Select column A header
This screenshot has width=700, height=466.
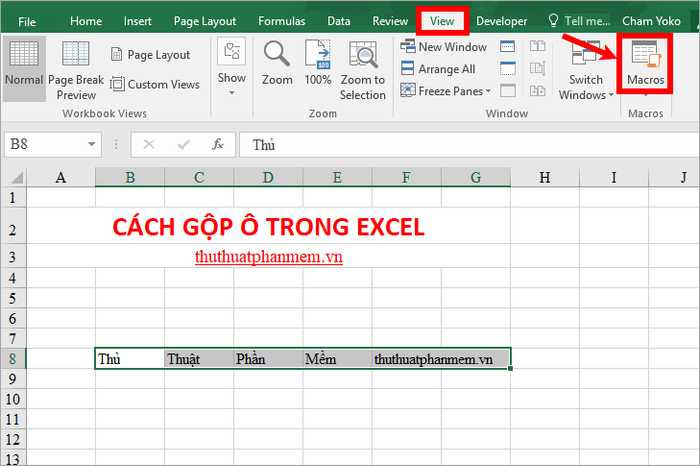(x=61, y=178)
